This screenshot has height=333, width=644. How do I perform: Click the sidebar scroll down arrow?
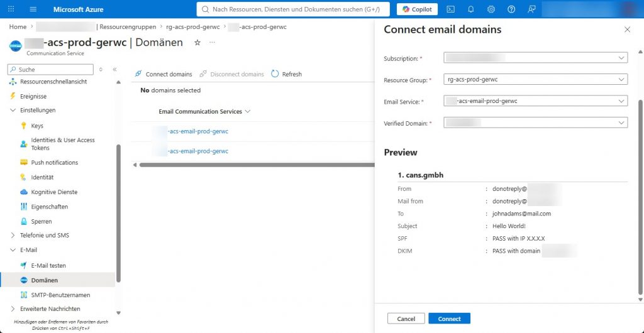tap(118, 313)
